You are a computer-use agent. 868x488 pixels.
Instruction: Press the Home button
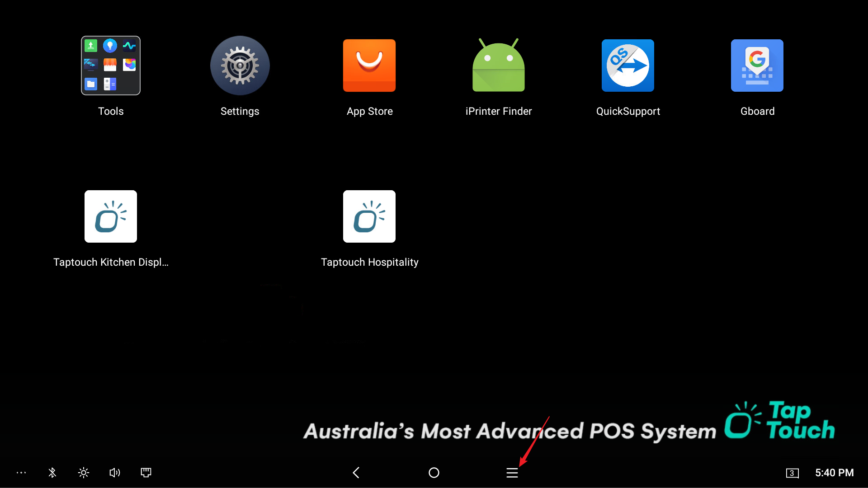tap(434, 472)
